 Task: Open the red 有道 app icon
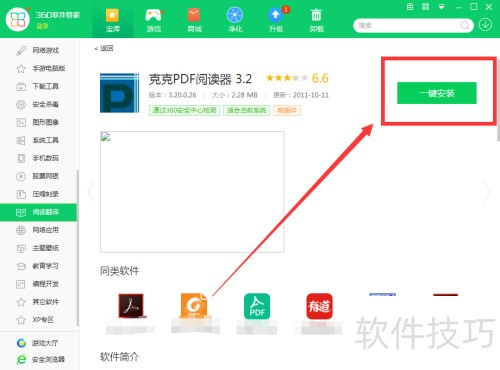click(x=319, y=306)
